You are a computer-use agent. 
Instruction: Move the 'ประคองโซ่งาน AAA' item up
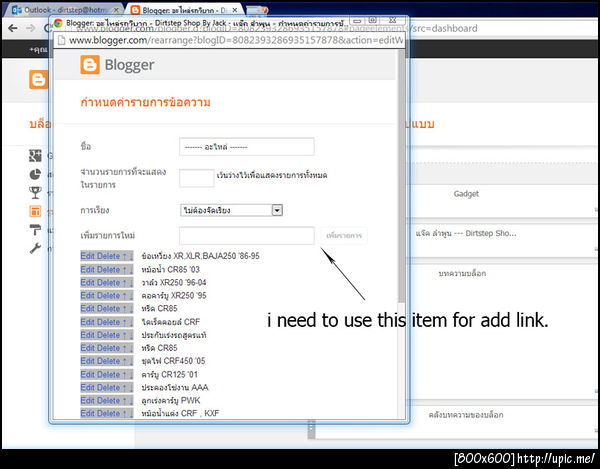[x=124, y=388]
